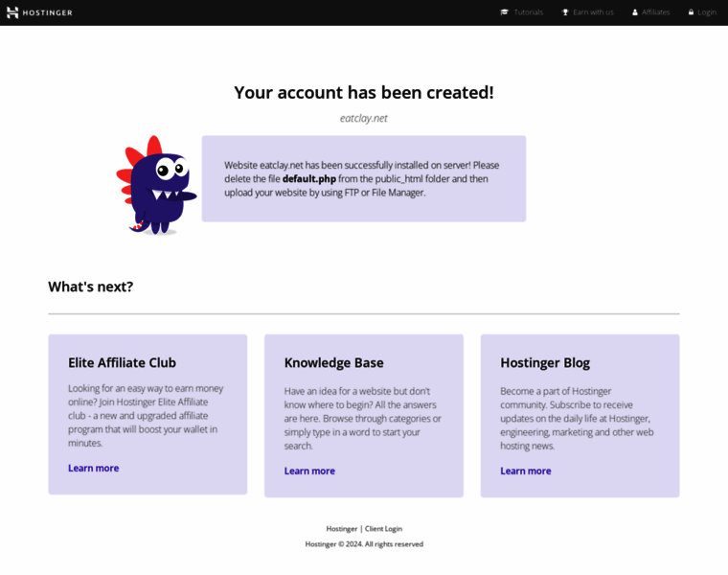Click the Hostinger link in the footer
This screenshot has height=575, width=728.
pos(342,529)
